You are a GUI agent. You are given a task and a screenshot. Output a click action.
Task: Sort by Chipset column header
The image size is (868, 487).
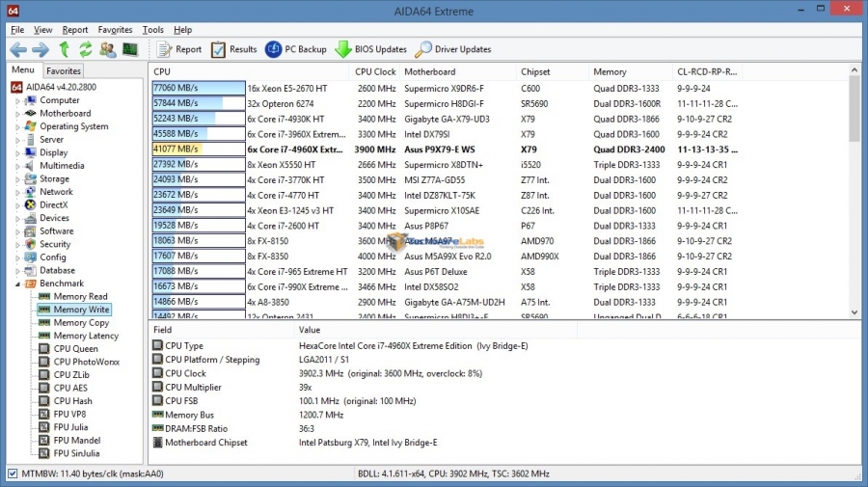click(552, 72)
